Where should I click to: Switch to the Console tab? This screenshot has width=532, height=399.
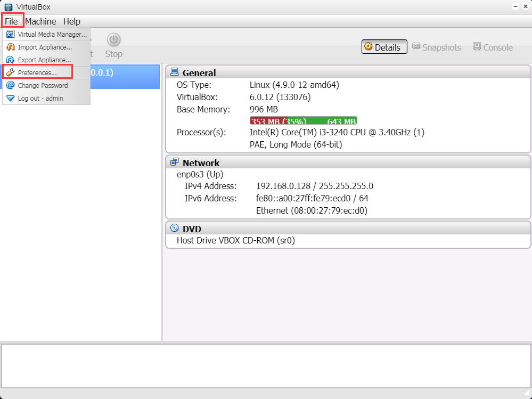pyautogui.click(x=493, y=47)
